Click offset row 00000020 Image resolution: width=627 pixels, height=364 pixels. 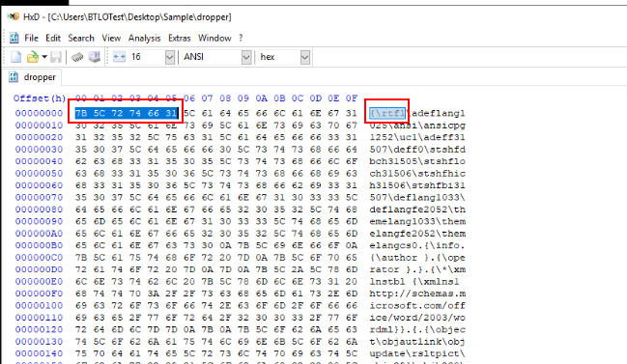pyautogui.click(x=40, y=137)
